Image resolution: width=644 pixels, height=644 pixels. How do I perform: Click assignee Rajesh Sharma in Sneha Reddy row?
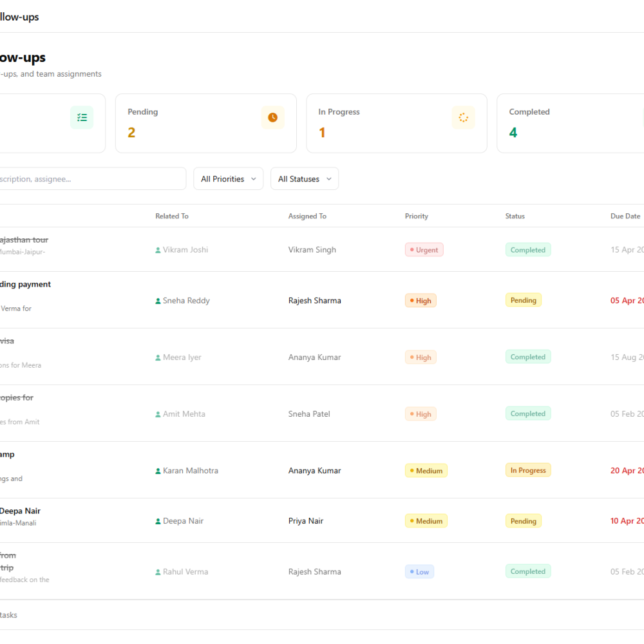(315, 301)
